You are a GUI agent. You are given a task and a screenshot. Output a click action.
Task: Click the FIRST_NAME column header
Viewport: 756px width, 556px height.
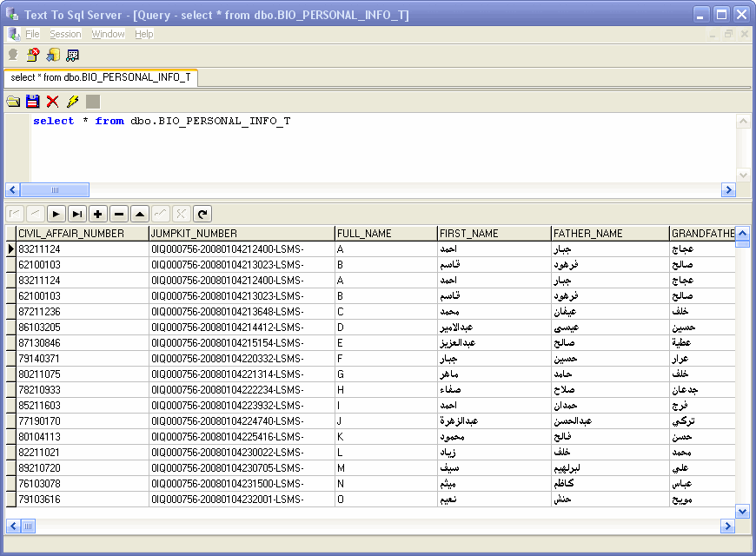pos(494,234)
